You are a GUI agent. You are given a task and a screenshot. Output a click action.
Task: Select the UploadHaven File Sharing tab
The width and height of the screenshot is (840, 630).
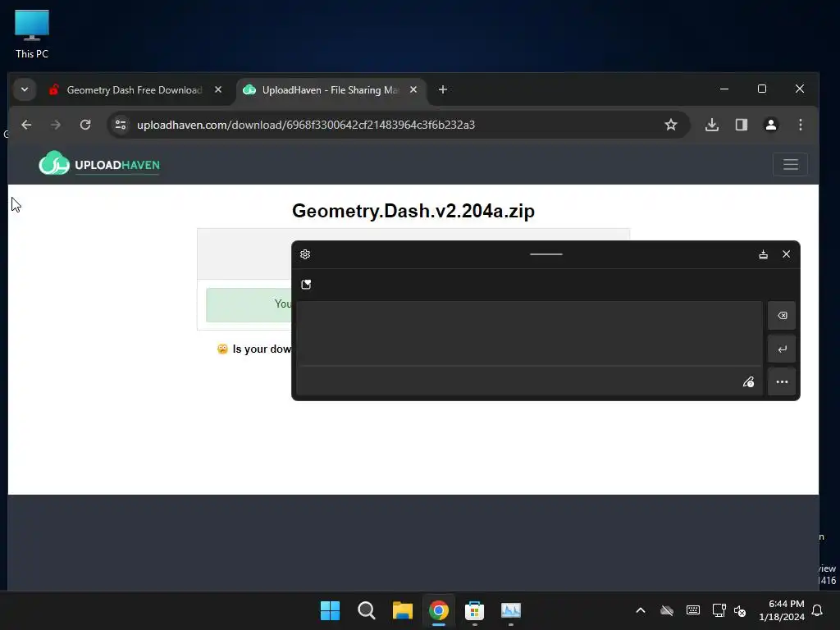point(330,90)
